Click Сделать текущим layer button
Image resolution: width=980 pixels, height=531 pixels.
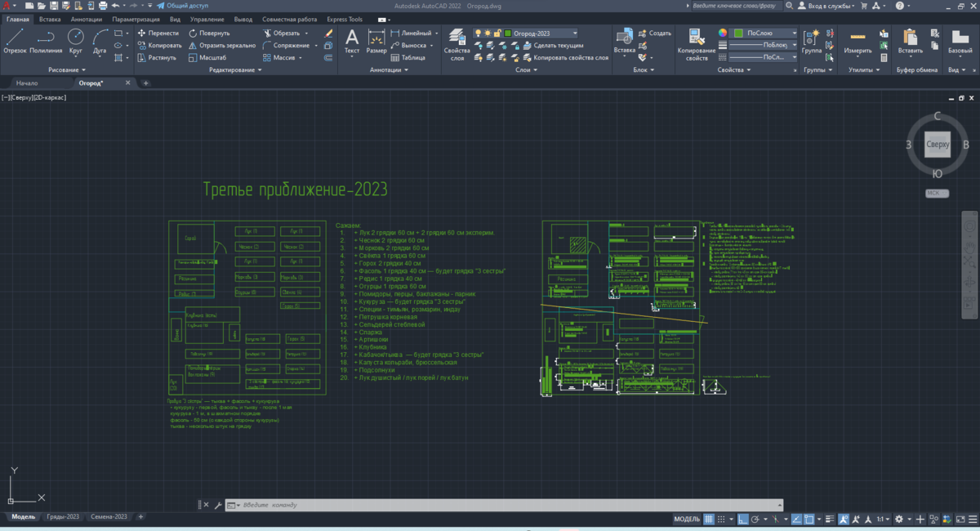click(x=552, y=46)
